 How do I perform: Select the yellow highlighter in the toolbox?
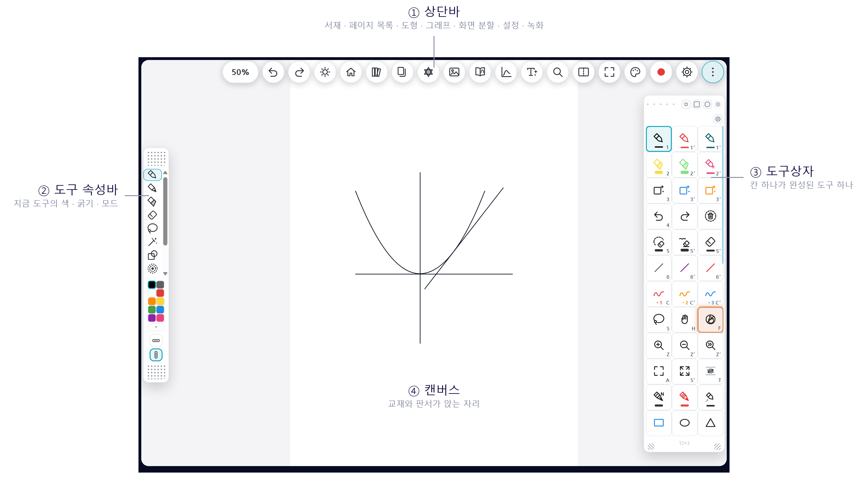[659, 165]
